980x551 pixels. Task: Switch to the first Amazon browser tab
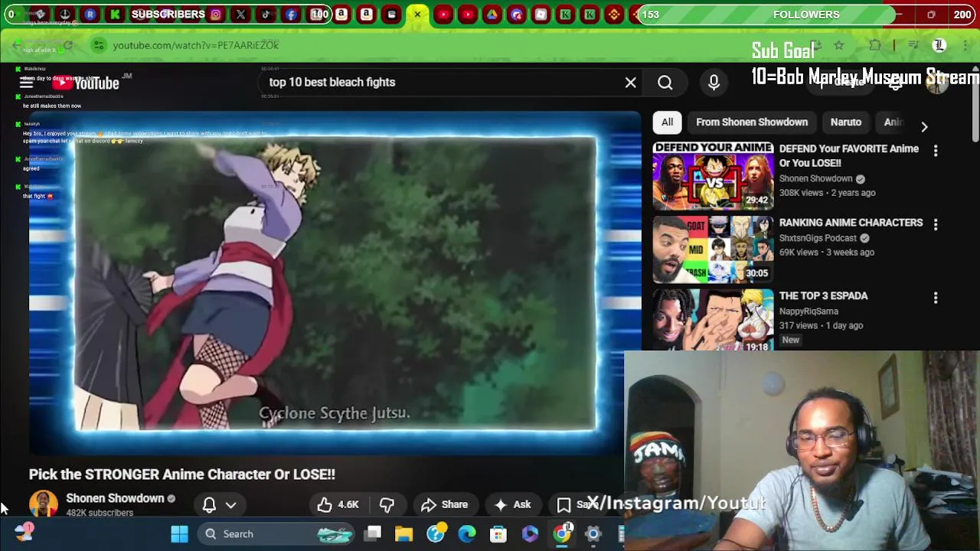point(341,14)
